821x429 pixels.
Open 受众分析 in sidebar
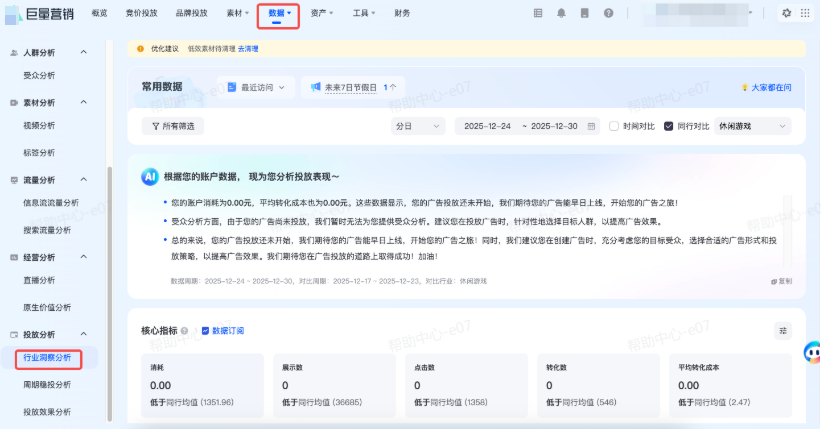pyautogui.click(x=39, y=75)
